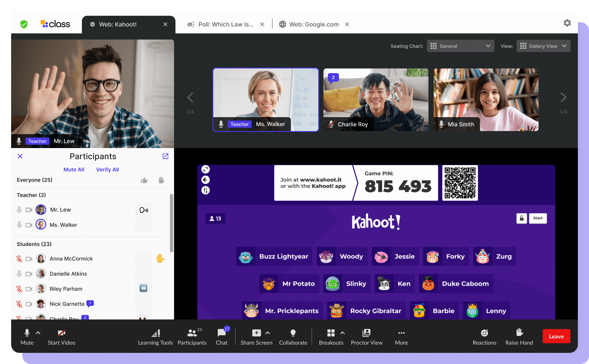Toggle Mr. Lew's microphone in participants list
This screenshot has width=589, height=364.
19,210
